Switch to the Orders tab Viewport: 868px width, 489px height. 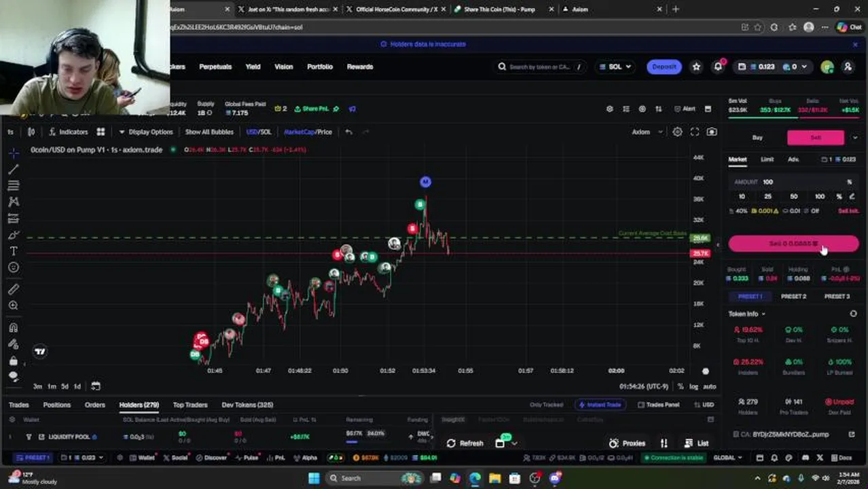coord(95,405)
